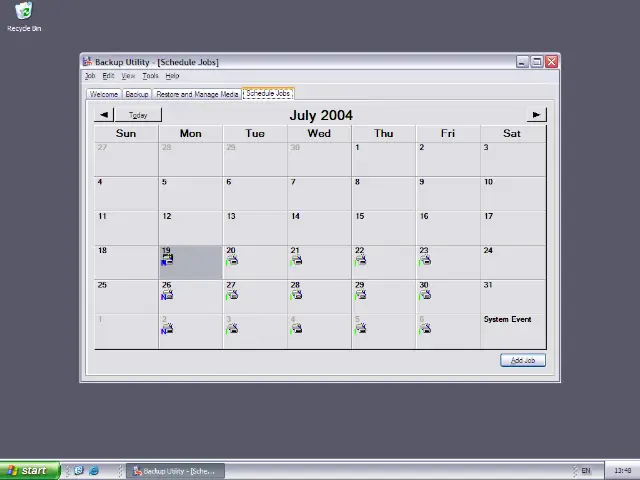Switch to Restore and Manage Media tab
The height and width of the screenshot is (480, 640).
(x=197, y=94)
